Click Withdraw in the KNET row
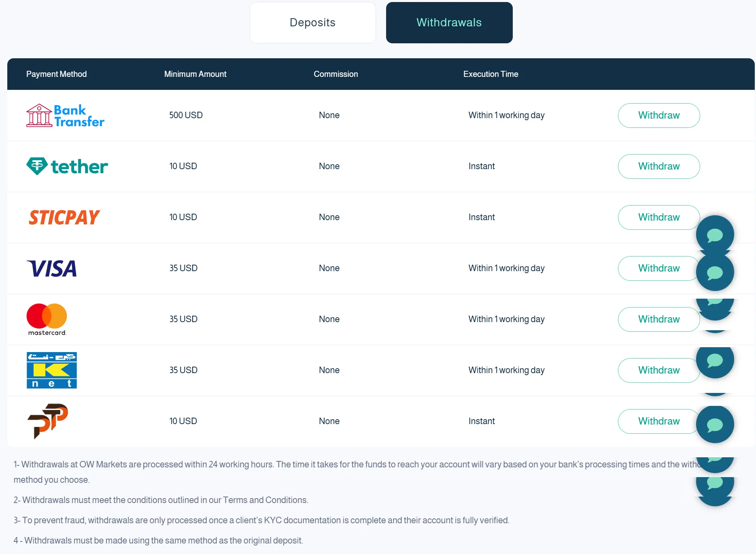 tap(659, 370)
